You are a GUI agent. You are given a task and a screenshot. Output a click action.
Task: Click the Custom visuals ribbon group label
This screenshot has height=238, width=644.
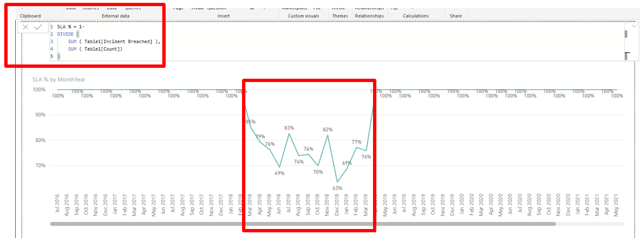pyautogui.click(x=303, y=16)
